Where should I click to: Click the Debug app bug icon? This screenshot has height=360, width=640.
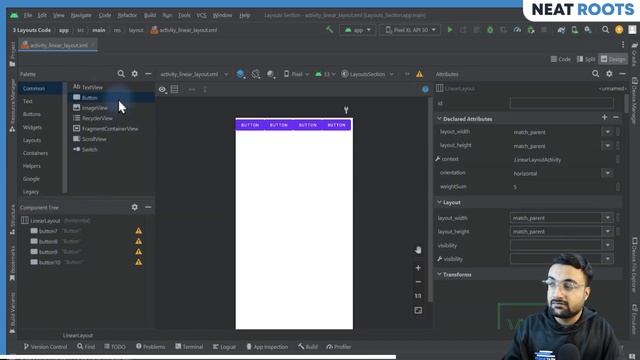click(490, 30)
